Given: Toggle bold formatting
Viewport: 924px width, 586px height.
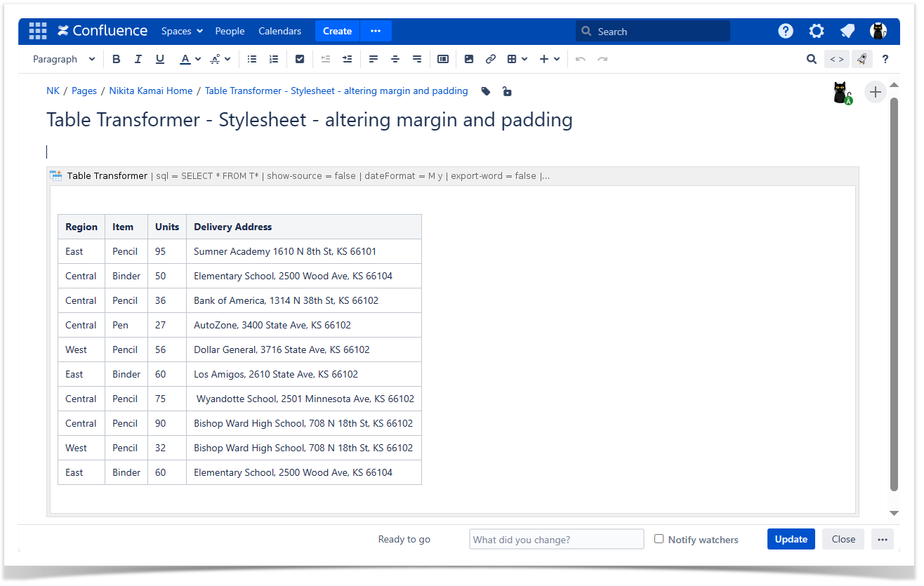Looking at the screenshot, I should [x=117, y=60].
